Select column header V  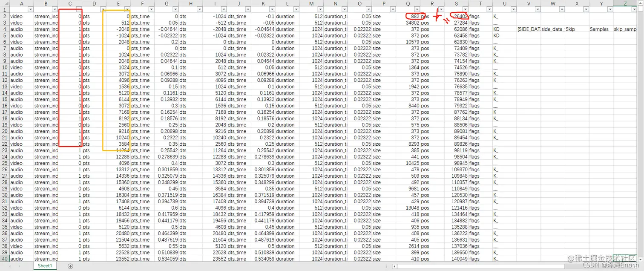click(x=529, y=3)
